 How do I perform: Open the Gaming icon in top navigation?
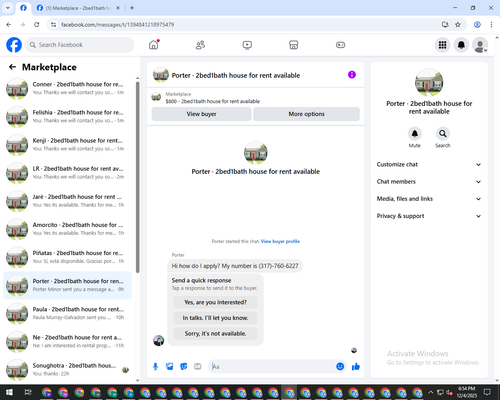click(x=340, y=45)
